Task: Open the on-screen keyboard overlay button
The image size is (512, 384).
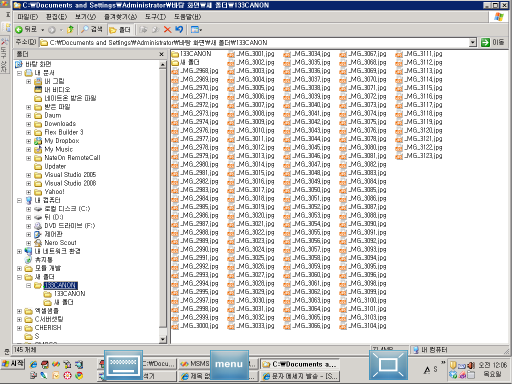Action: (x=123, y=365)
